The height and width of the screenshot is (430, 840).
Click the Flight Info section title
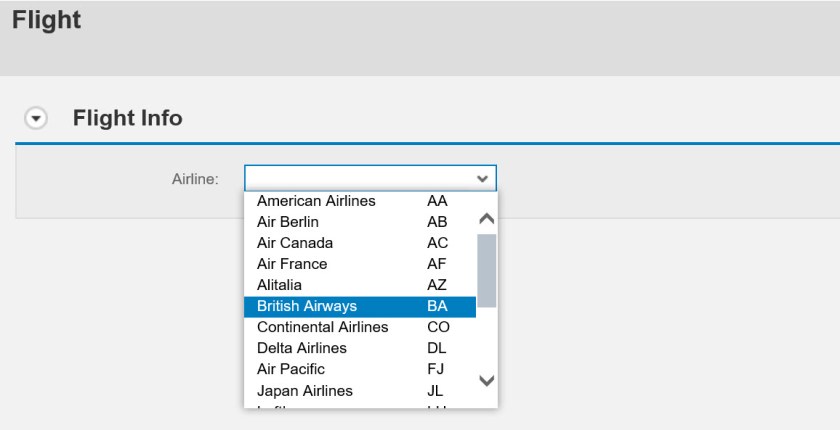coord(128,118)
